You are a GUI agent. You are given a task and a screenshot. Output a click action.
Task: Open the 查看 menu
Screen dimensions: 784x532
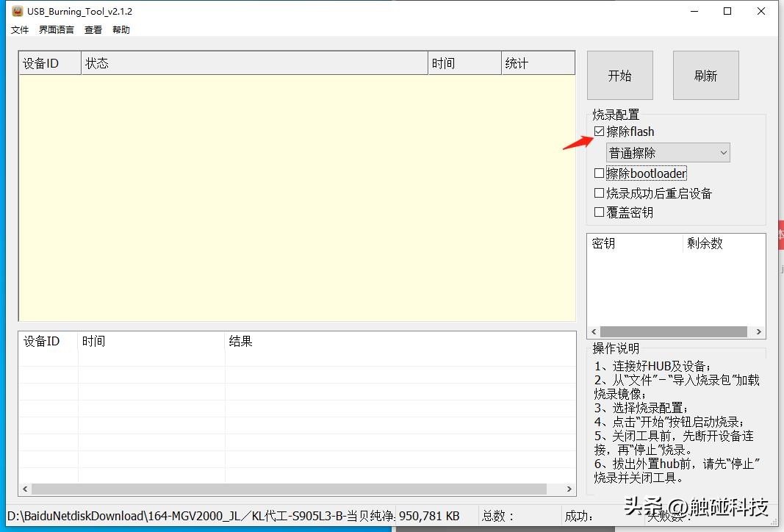point(93,29)
